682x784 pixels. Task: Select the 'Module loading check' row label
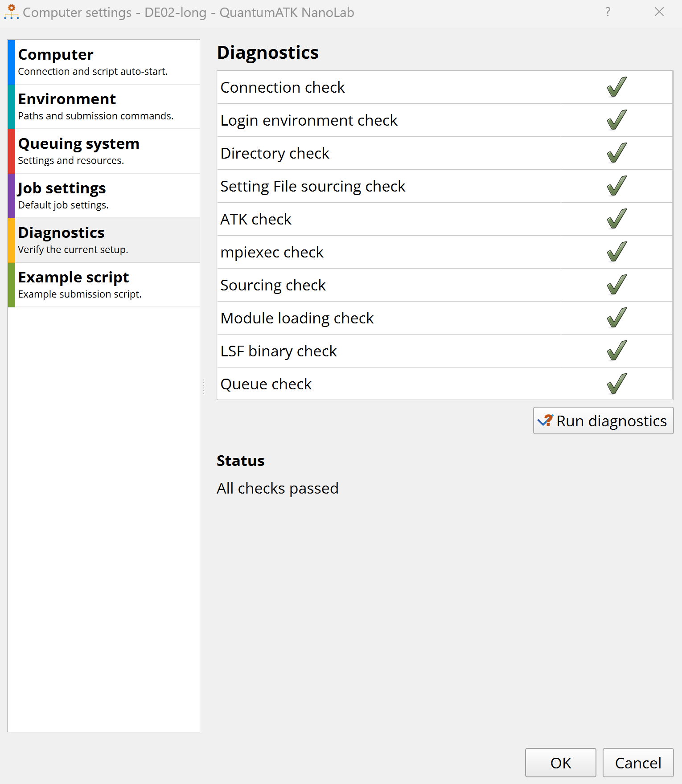[297, 318]
